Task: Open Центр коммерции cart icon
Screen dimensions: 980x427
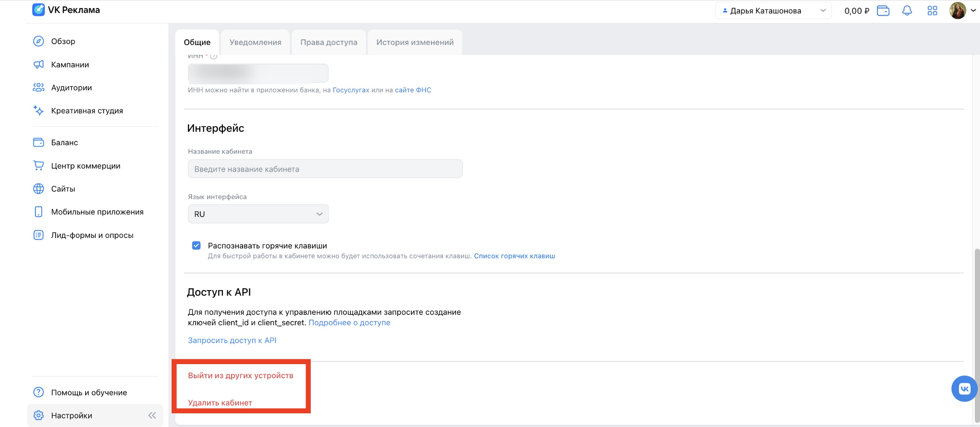Action: pos(39,166)
